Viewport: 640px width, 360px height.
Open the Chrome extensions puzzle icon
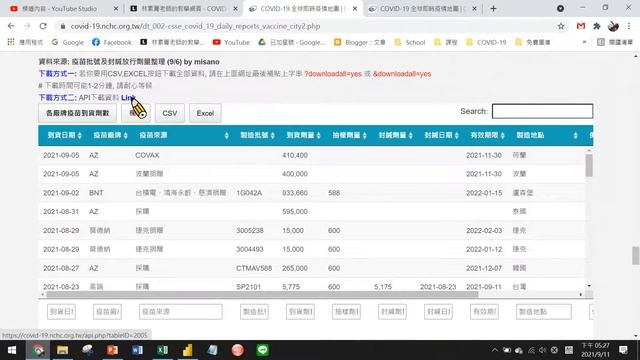click(x=597, y=26)
